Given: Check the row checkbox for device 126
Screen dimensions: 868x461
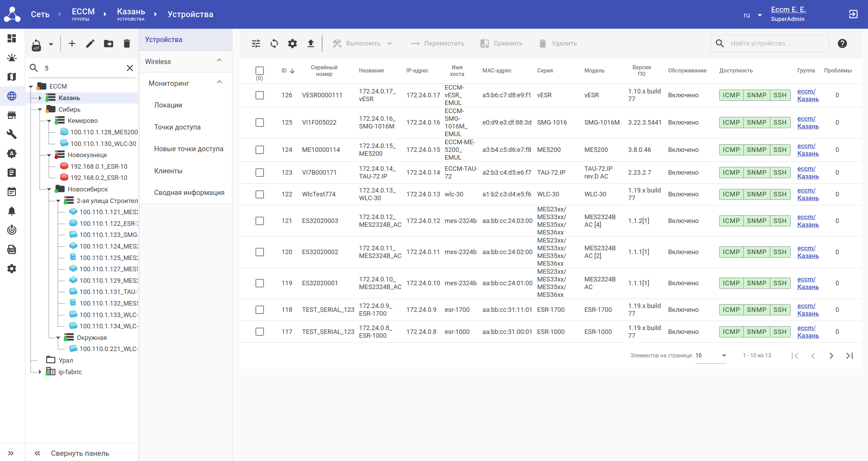Looking at the screenshot, I should click(259, 95).
